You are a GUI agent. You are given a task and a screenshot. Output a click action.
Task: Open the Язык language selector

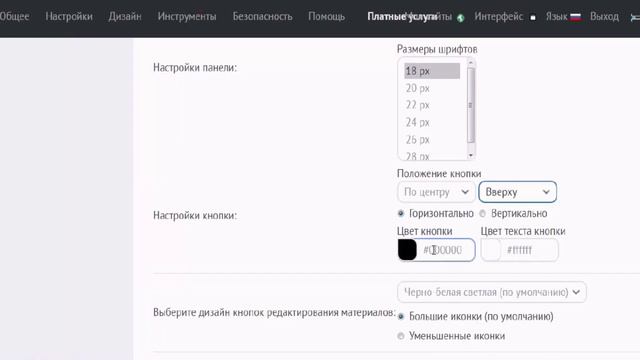pos(556,17)
